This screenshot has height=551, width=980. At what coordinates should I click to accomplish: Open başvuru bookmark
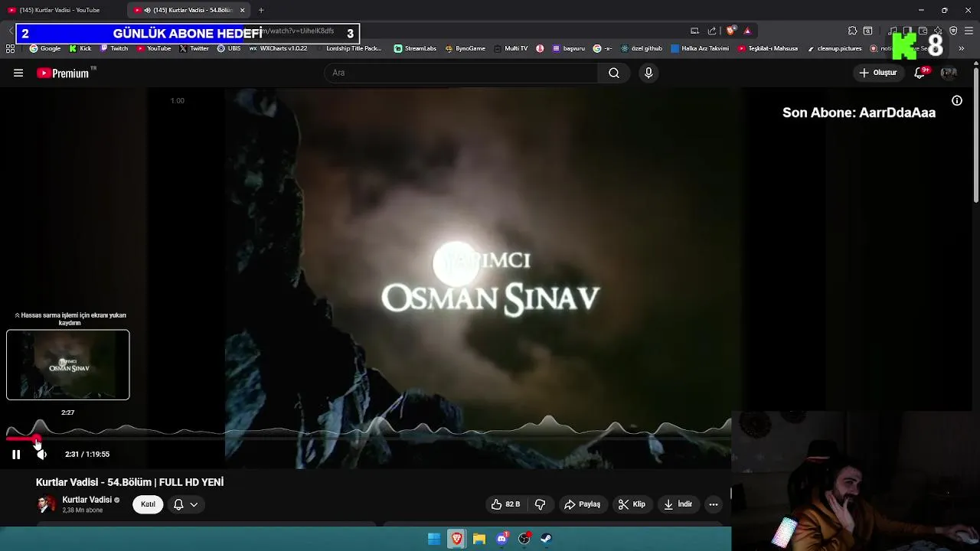point(568,48)
